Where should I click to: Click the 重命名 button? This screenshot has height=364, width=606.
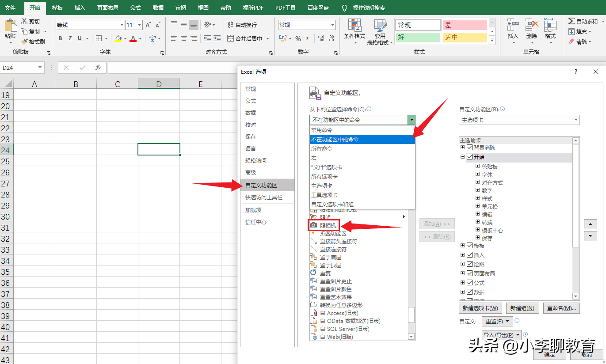[x=561, y=308]
